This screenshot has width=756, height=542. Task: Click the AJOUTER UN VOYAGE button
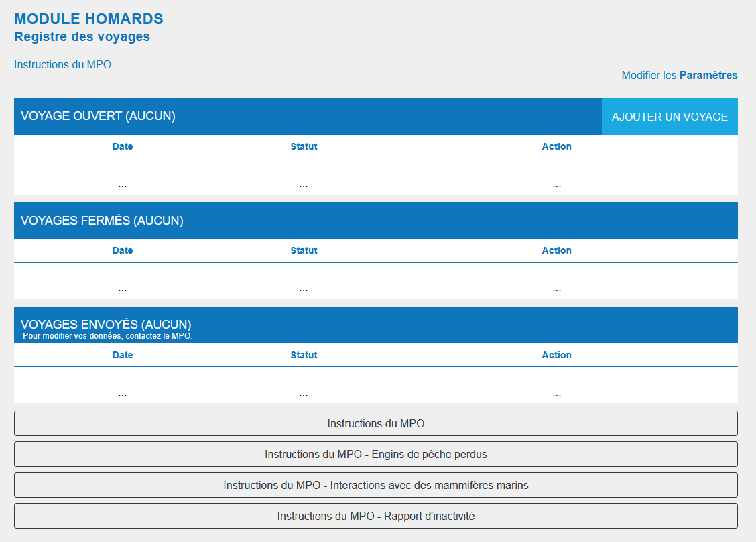pyautogui.click(x=669, y=117)
